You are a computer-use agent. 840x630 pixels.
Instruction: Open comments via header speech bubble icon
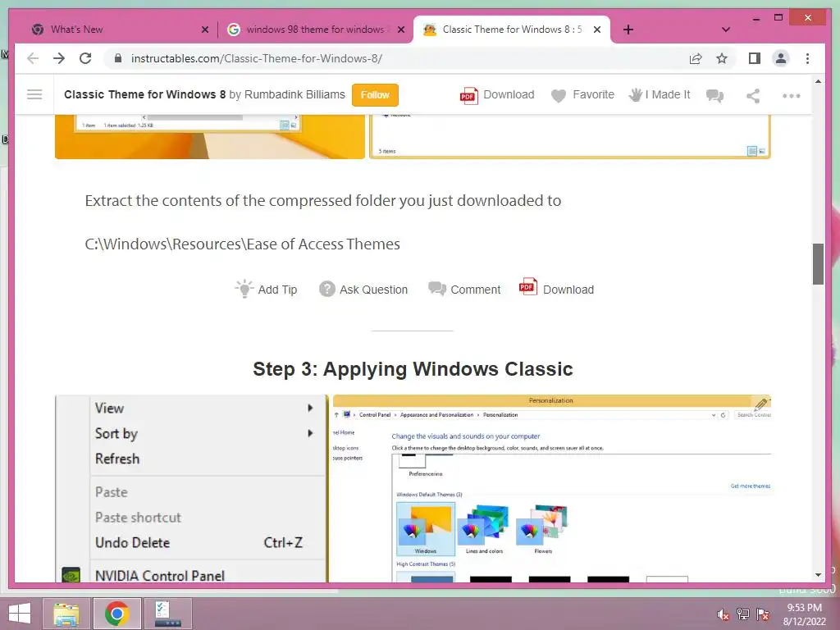point(714,95)
